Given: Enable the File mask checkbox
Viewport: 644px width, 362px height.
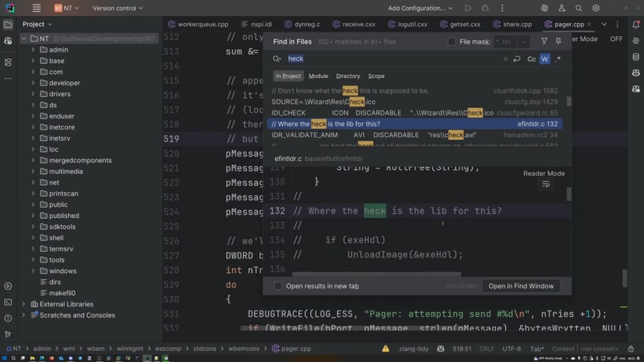Looking at the screenshot, I should click(x=451, y=41).
